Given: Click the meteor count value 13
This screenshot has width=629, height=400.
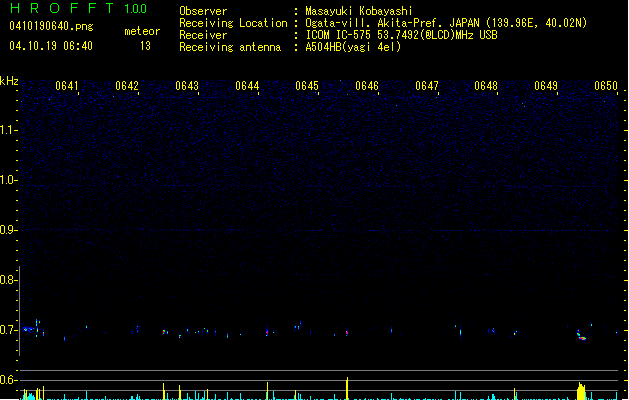Looking at the screenshot, I should point(145,46).
